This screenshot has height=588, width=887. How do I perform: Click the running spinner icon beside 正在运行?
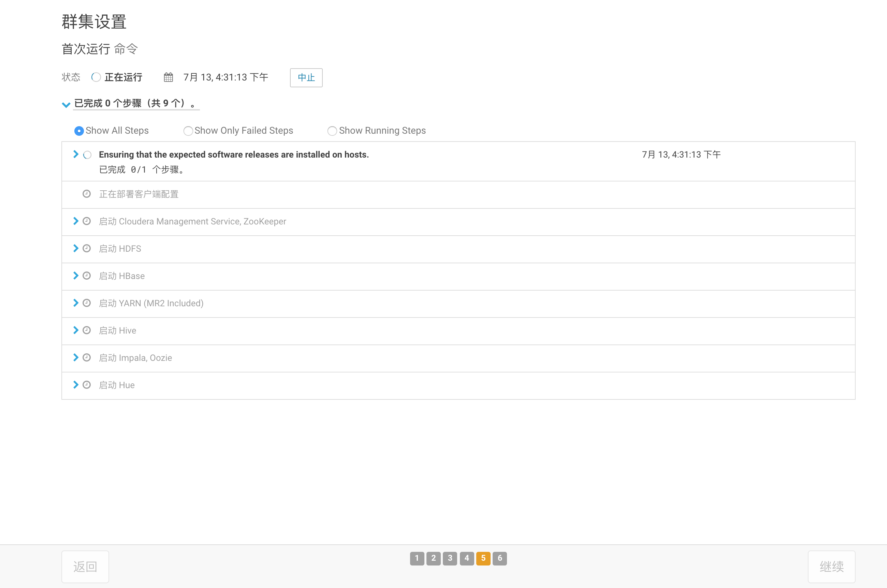[x=96, y=77]
